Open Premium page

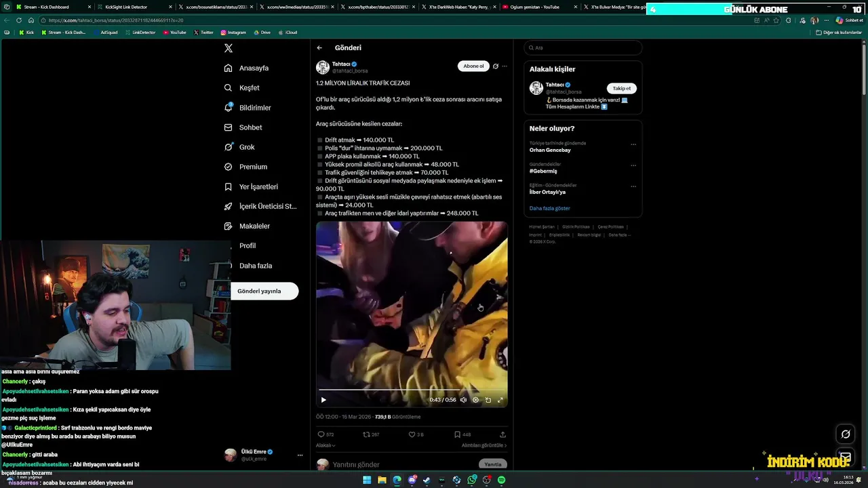pos(245,167)
